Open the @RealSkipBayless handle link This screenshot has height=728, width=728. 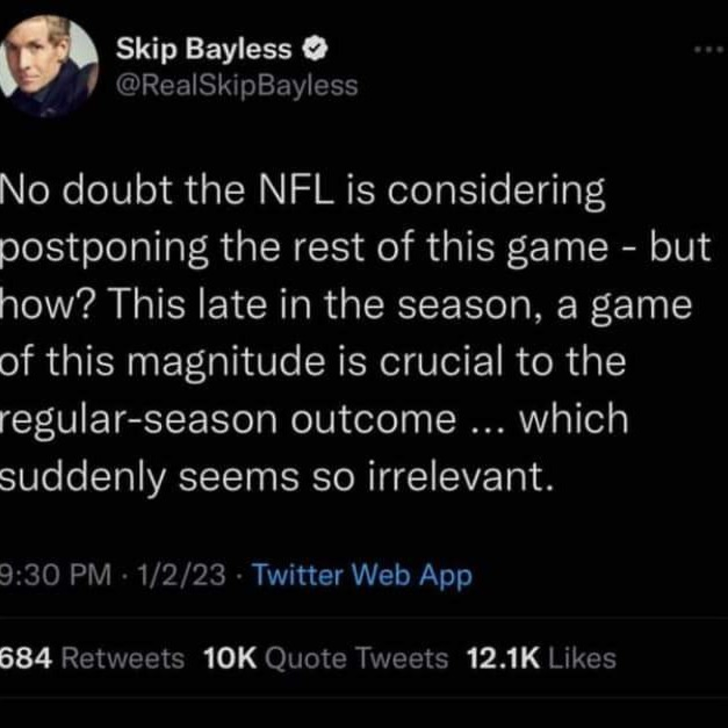[x=237, y=86]
